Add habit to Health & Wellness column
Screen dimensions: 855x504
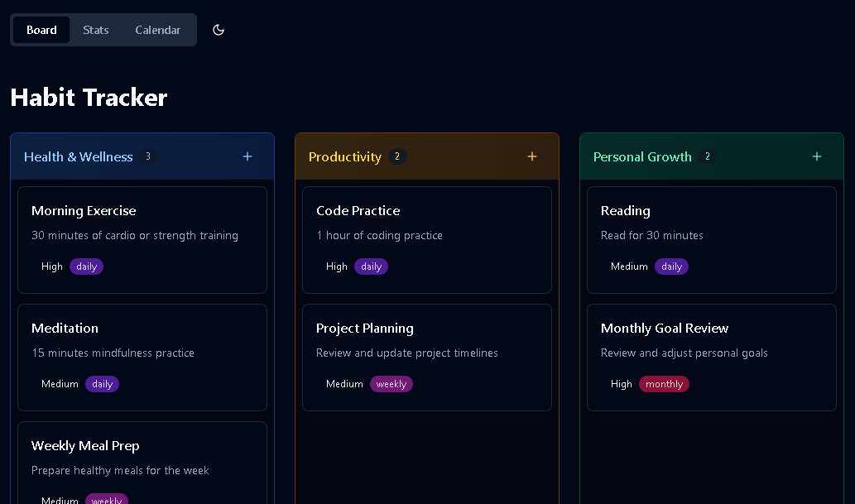coord(247,156)
